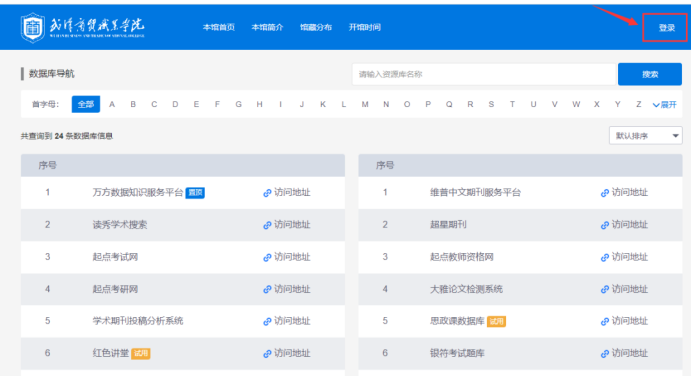This screenshot has height=376, width=692.
Task: Open 开馆时间 menu item
Action: coord(365,27)
